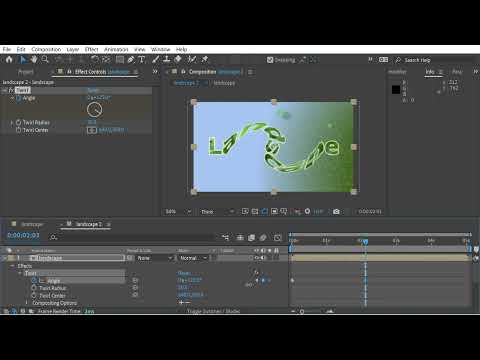Screen dimensions: 480x360
Task: Toggle the Snapping checkbox
Action: pyautogui.click(x=270, y=60)
